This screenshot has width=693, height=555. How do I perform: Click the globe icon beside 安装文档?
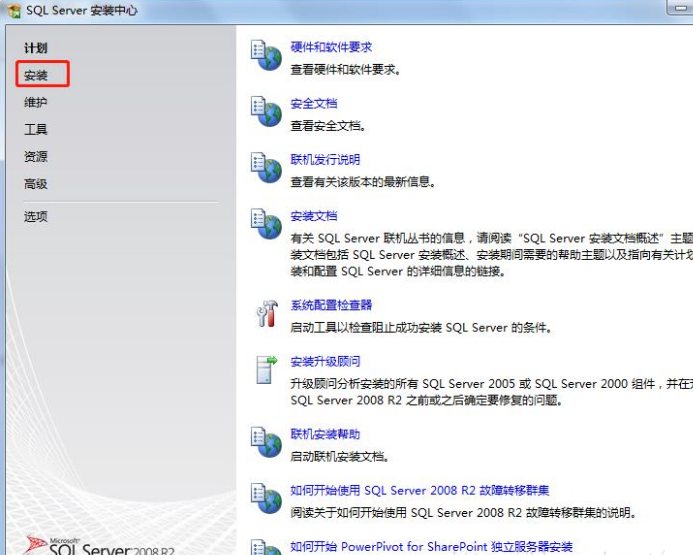(266, 224)
